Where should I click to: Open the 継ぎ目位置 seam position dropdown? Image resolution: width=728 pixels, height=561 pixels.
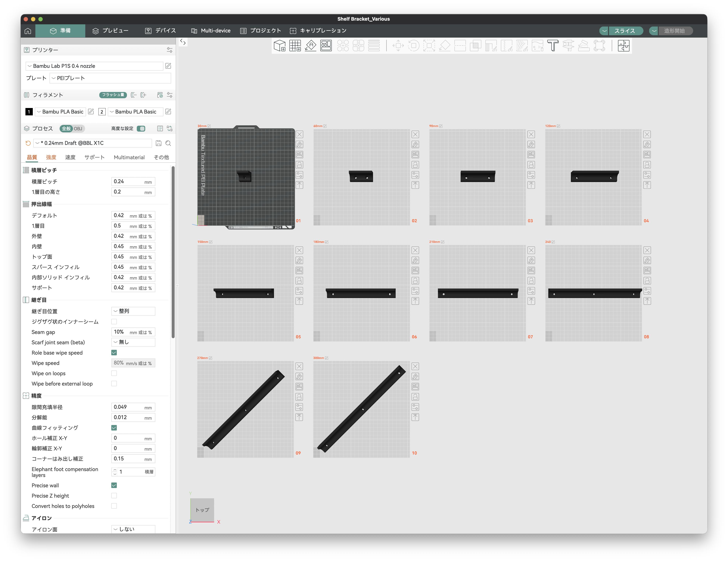pyautogui.click(x=133, y=311)
